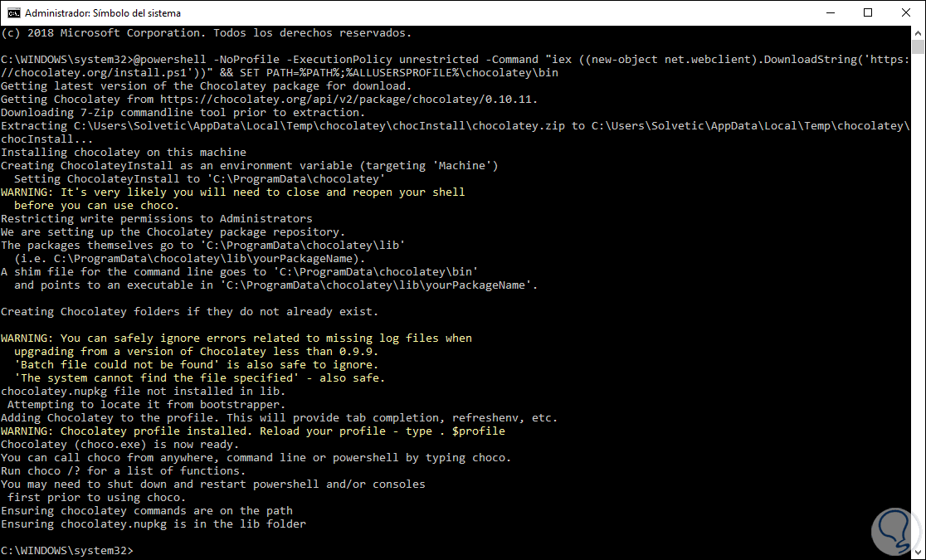Click the 'Extracting C:\Users\Solvetic' line
Screen dimensions: 926x560
(x=455, y=126)
